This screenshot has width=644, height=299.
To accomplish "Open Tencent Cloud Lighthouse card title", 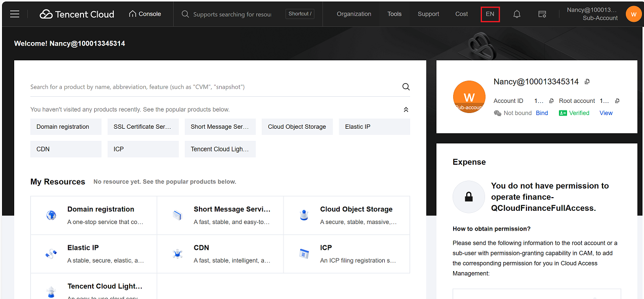I will [105, 286].
